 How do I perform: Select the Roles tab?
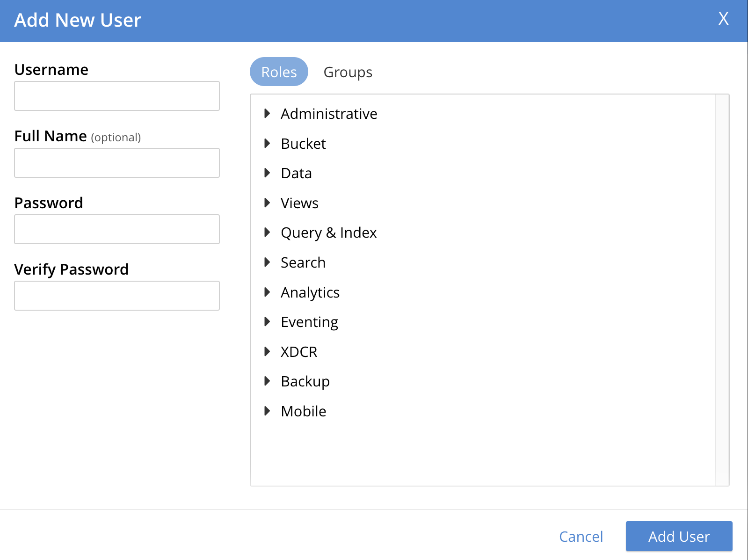pos(279,72)
